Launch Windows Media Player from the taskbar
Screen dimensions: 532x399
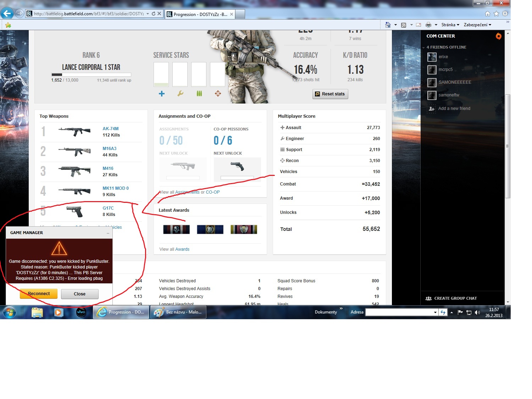click(59, 312)
